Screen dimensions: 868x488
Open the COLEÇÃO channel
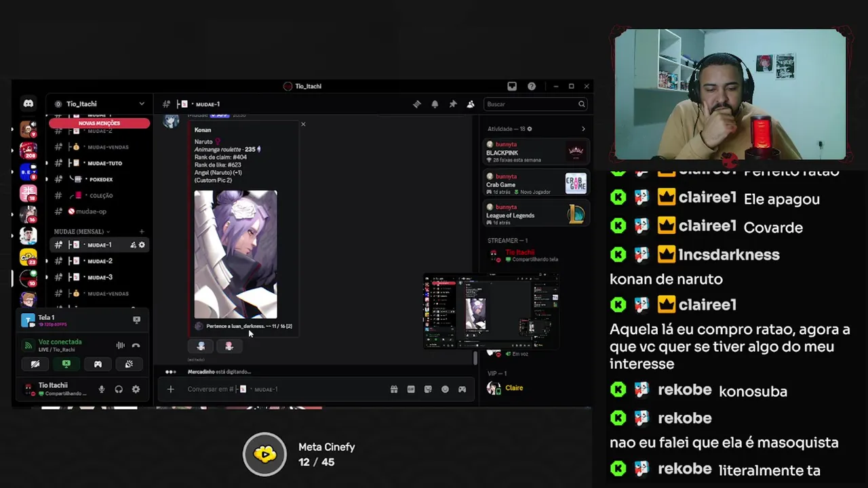point(99,195)
